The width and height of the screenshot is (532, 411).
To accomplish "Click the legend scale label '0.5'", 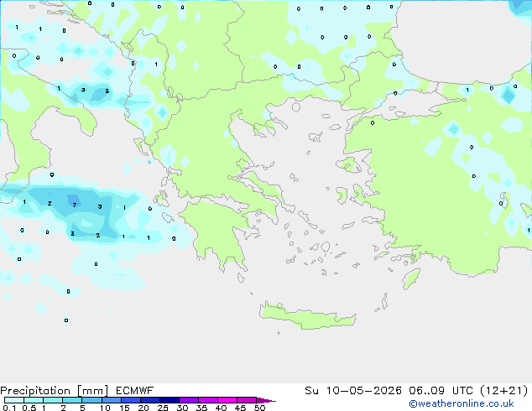I will coord(29,408).
